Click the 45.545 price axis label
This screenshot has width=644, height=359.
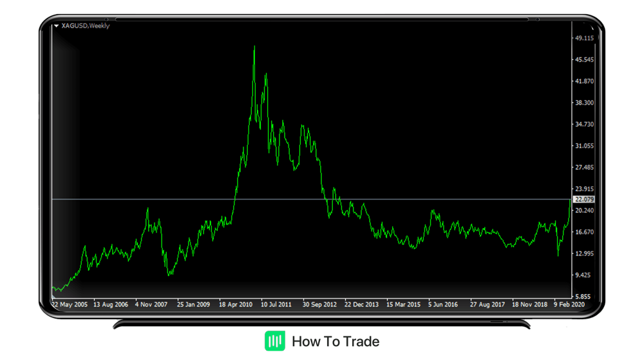point(583,60)
